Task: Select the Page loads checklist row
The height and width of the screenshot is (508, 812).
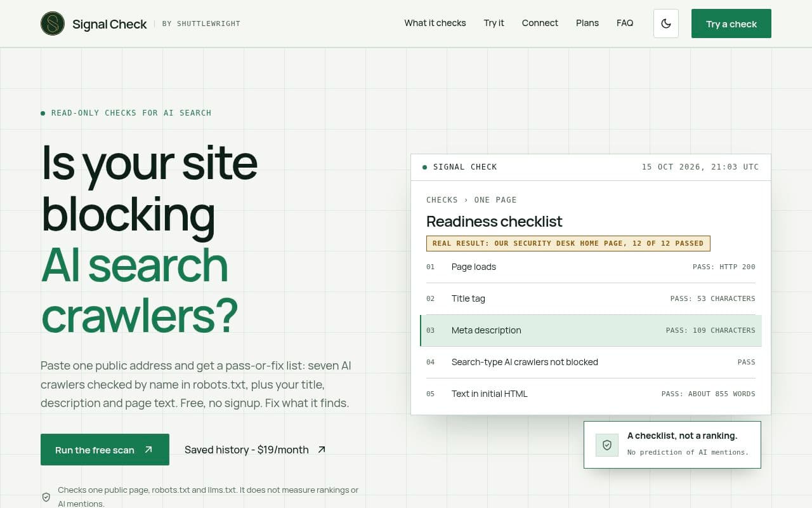Action: pos(591,267)
